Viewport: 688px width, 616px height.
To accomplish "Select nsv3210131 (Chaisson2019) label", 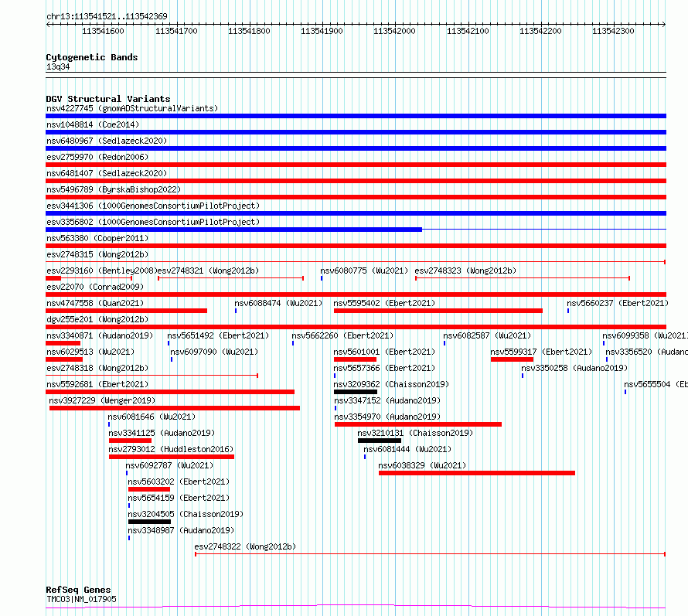I will click(415, 433).
